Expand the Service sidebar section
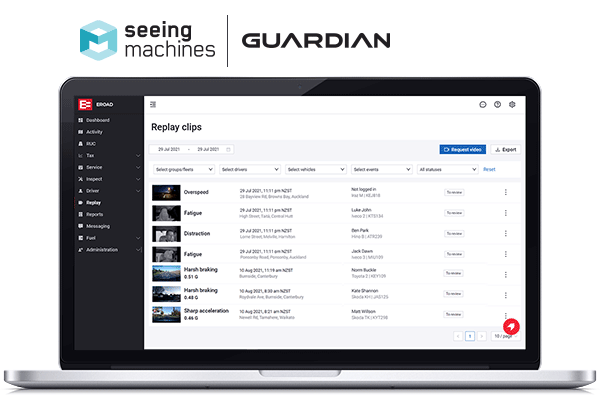This screenshot has height=400, width=600. [x=138, y=167]
